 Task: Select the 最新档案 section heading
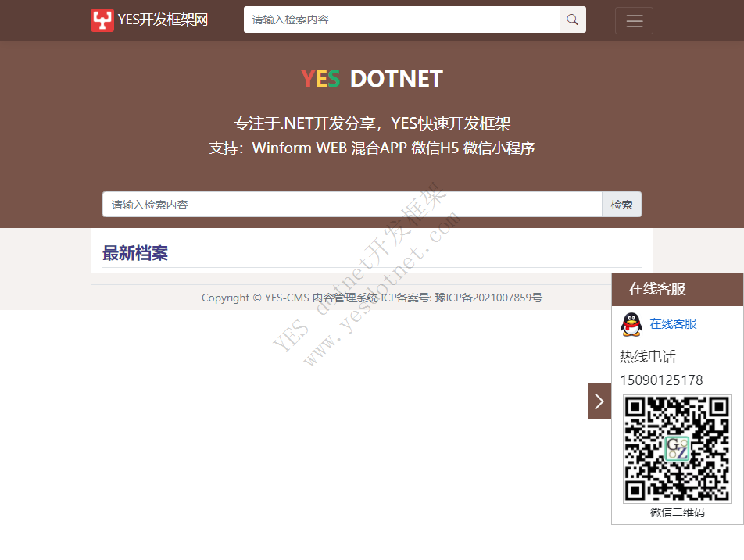[135, 253]
